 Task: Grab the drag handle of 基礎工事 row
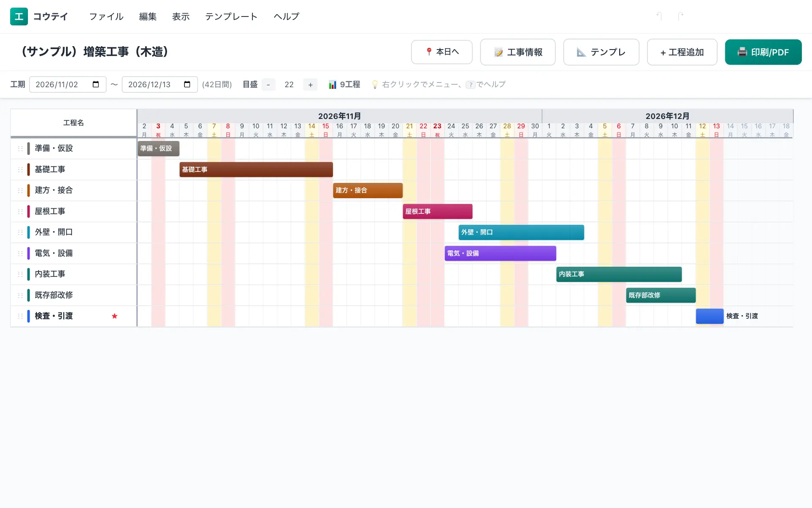tap(20, 170)
